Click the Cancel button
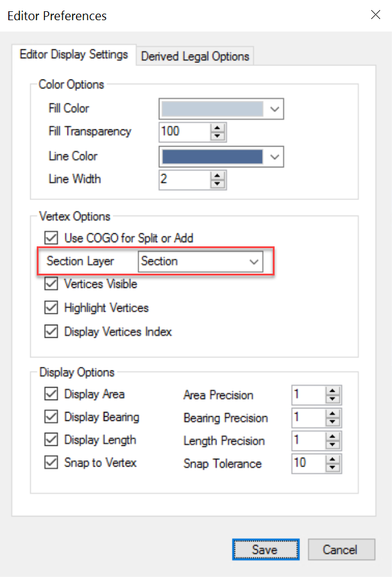 [341, 550]
